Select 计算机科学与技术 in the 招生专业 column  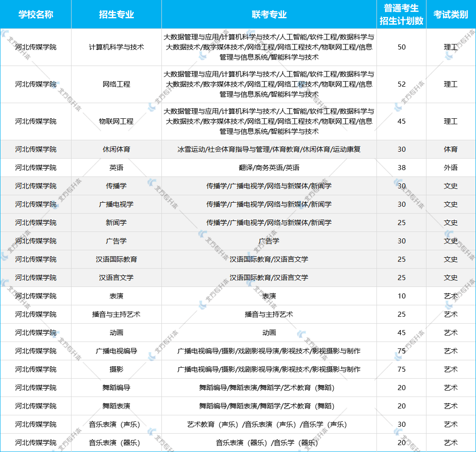pyautogui.click(x=116, y=47)
